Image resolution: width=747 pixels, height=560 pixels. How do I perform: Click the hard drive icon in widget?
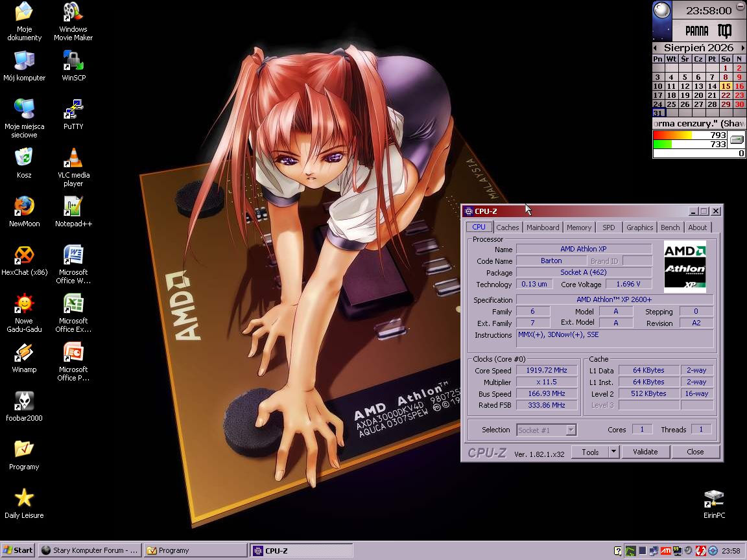pos(737,139)
